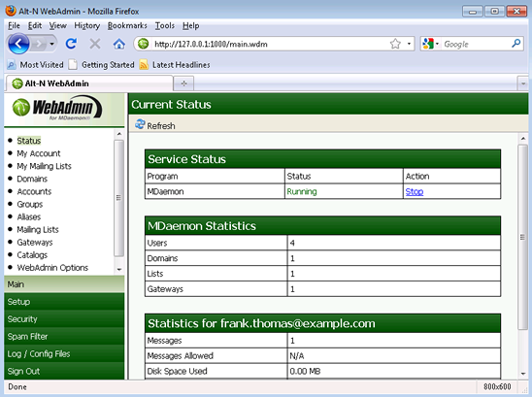Open the Getting Started bookmark
Image resolution: width=532 pixels, height=397 pixels.
[x=101, y=64]
